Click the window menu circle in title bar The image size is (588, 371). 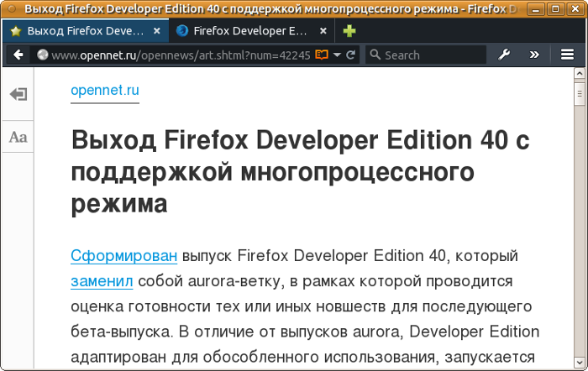(12, 8)
